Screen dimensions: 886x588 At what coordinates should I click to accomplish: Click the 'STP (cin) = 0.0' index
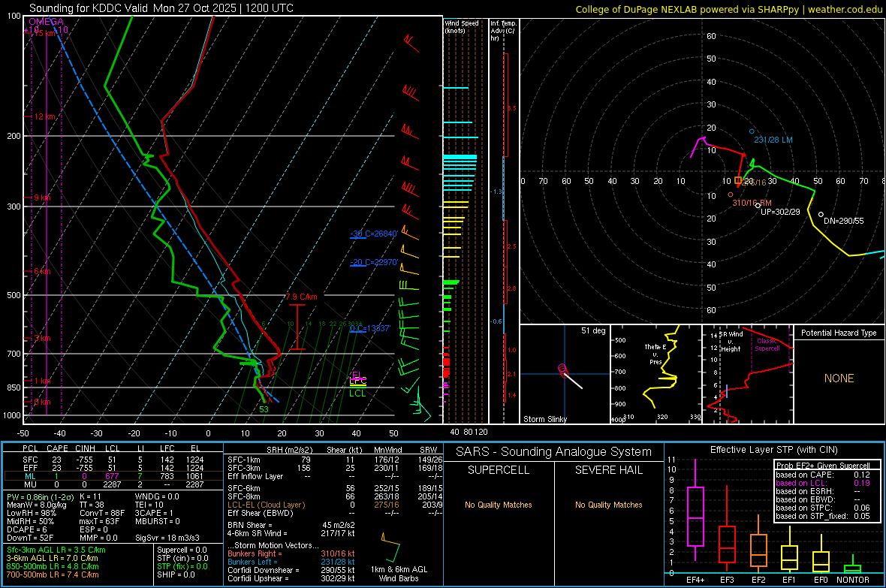[182, 558]
